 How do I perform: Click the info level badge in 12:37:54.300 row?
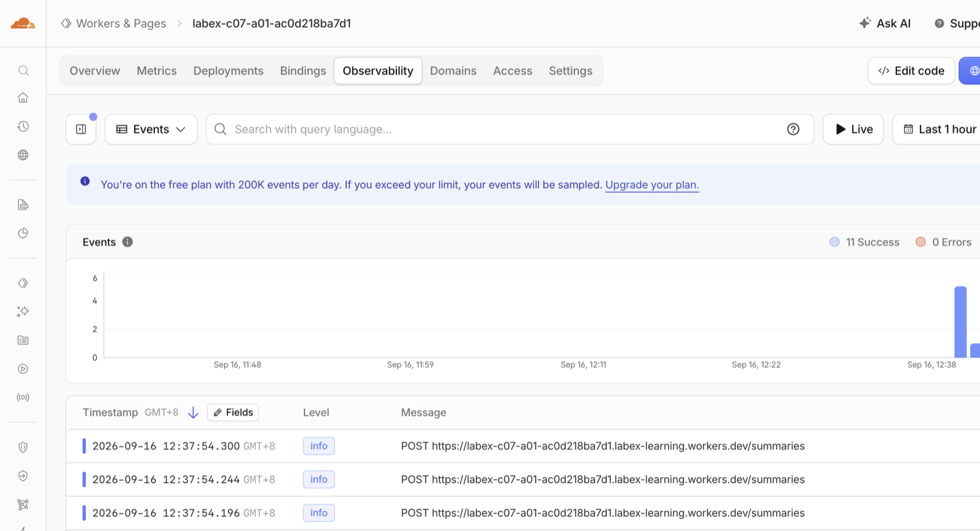[319, 446]
